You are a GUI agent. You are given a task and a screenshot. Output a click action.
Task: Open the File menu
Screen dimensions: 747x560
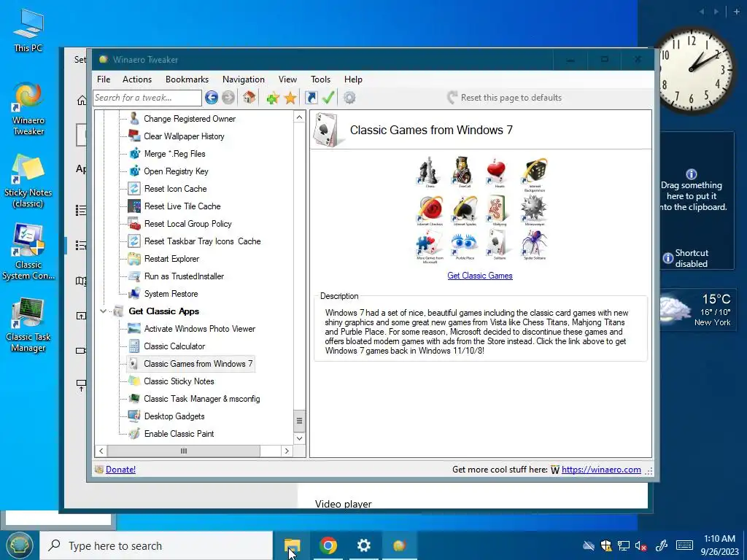pos(104,79)
